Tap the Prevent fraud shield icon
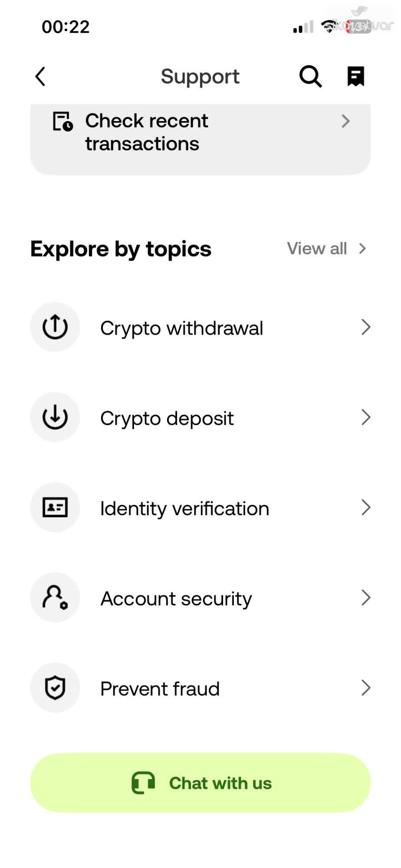 point(55,688)
